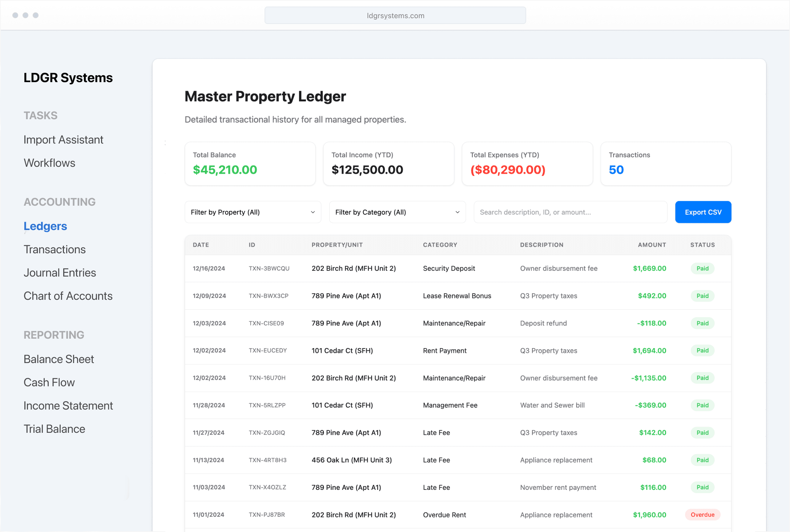This screenshot has height=532, width=790.
Task: Click the ldgrsystems.com address bar
Action: click(x=395, y=16)
